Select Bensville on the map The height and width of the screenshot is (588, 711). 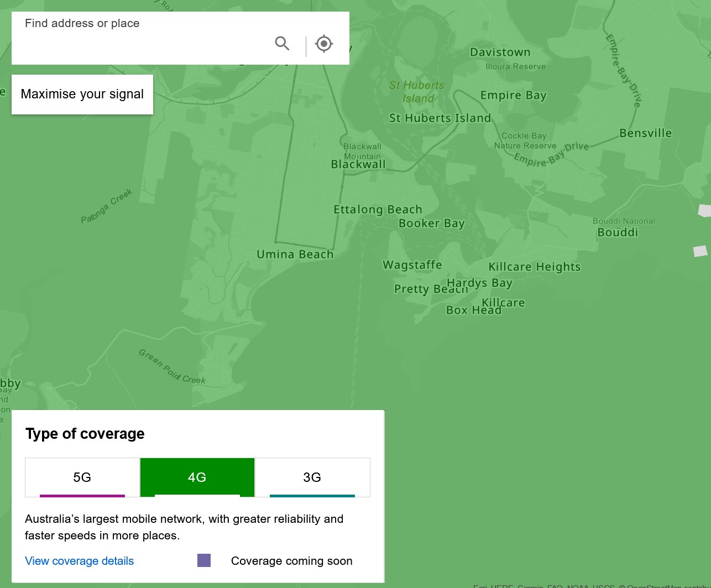(x=645, y=133)
